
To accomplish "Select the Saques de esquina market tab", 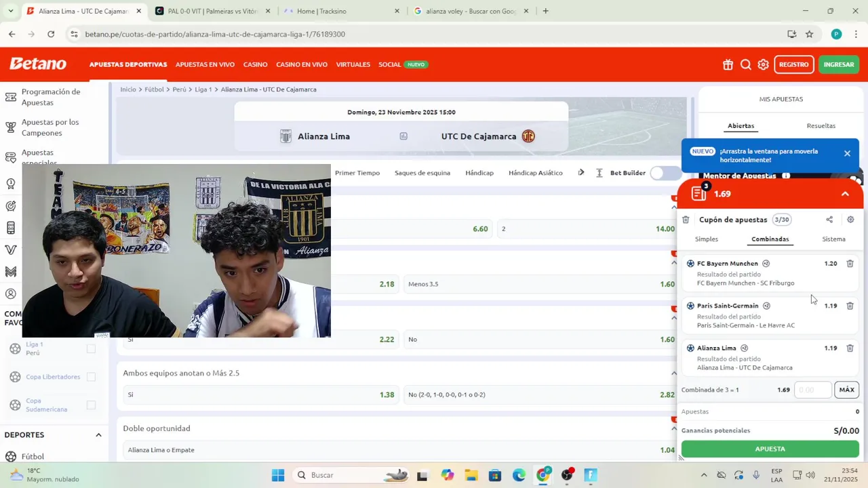I will 422,173.
